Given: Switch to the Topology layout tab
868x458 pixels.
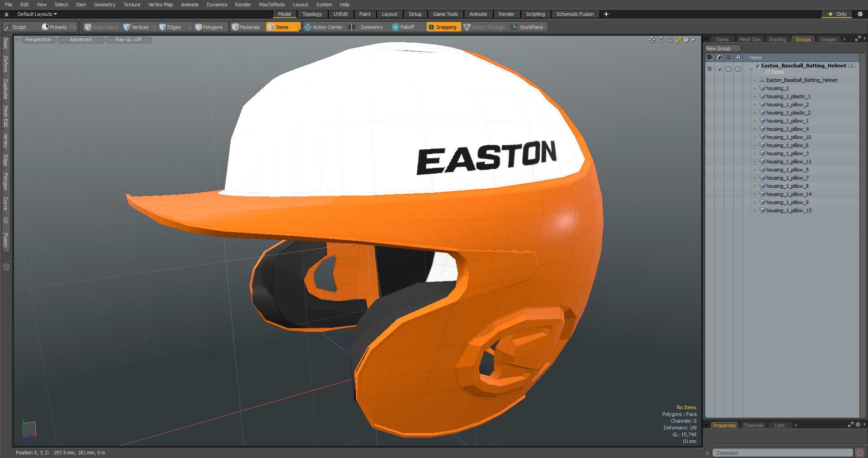Looking at the screenshot, I should click(x=312, y=14).
